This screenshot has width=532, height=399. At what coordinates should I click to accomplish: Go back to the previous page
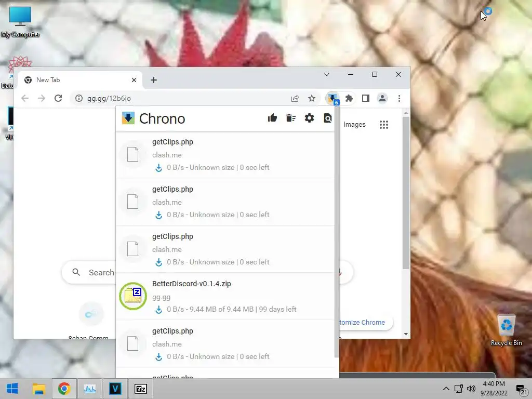tap(25, 98)
